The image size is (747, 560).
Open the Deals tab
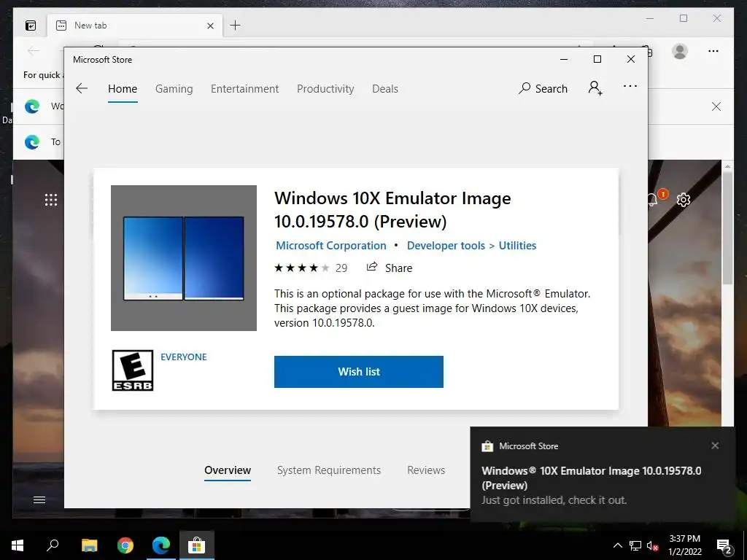[385, 88]
